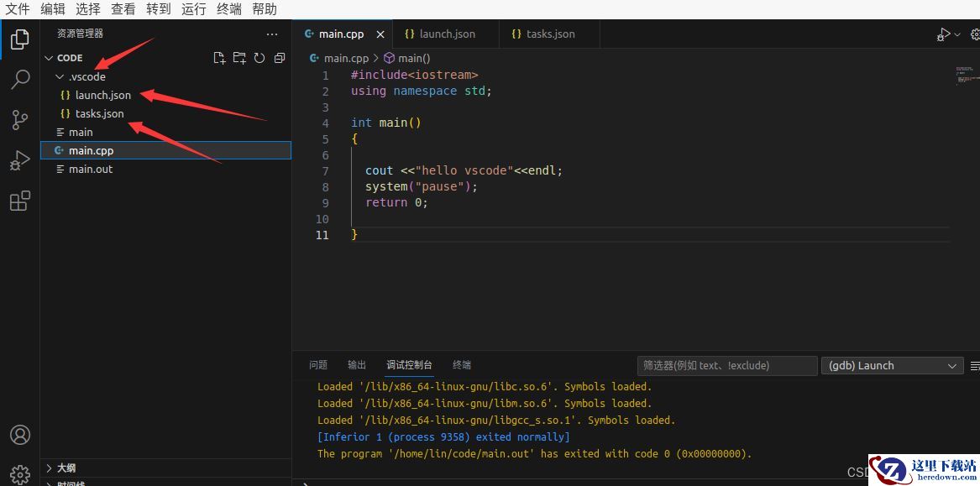Select main.cpp in explorer tree
980x486 pixels.
pos(165,150)
